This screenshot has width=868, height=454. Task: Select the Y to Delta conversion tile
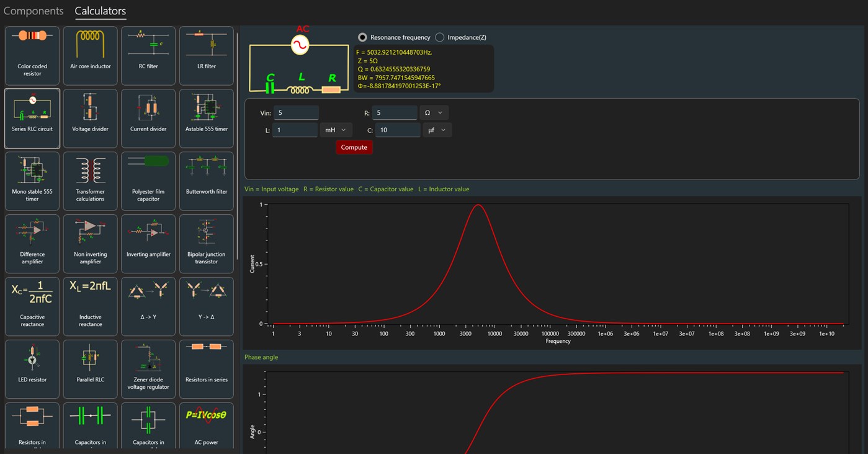207,307
